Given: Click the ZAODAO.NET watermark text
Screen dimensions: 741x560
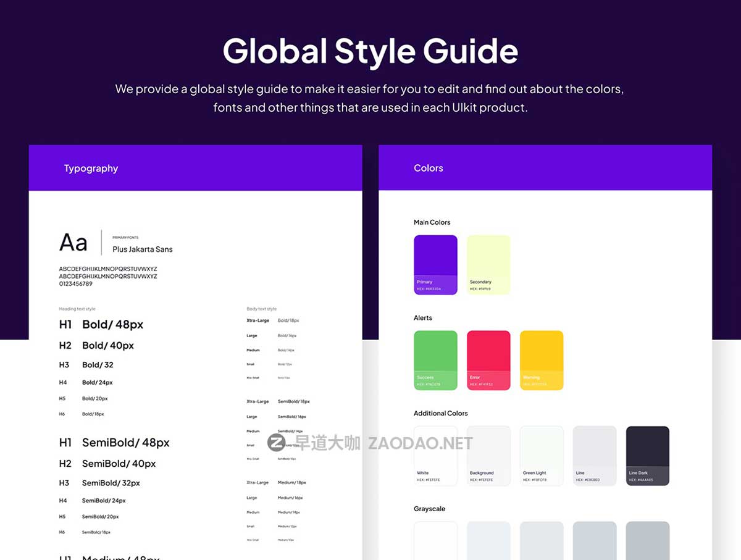Looking at the screenshot, I should point(420,443).
